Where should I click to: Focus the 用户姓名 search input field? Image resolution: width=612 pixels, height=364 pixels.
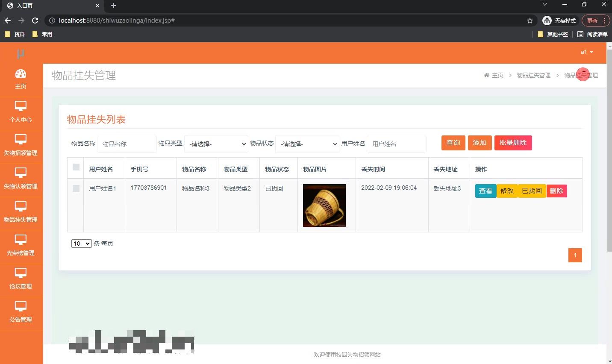point(396,144)
